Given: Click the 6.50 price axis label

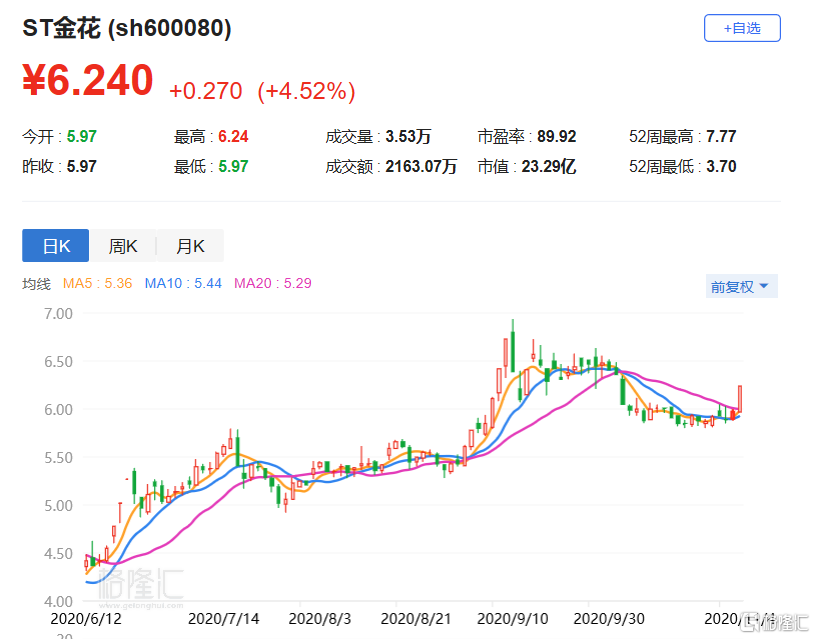Looking at the screenshot, I should tap(58, 361).
